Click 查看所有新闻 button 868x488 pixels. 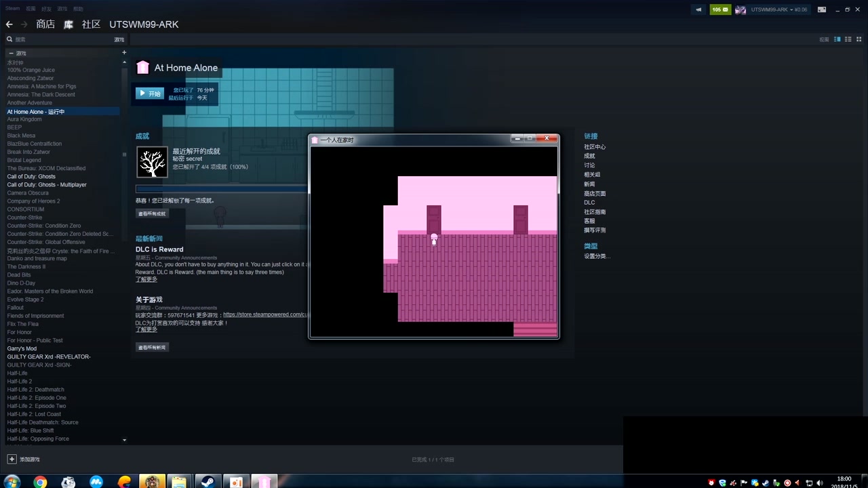152,347
